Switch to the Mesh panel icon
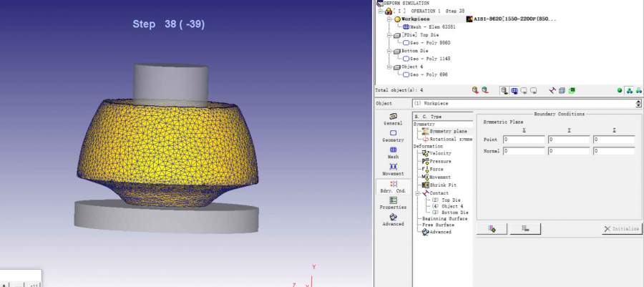Viewport: 644px width, 287px height. (x=393, y=152)
